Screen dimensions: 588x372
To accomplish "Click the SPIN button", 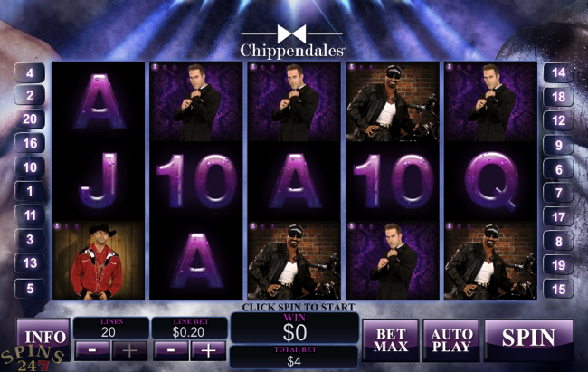I will pyautogui.click(x=529, y=339).
